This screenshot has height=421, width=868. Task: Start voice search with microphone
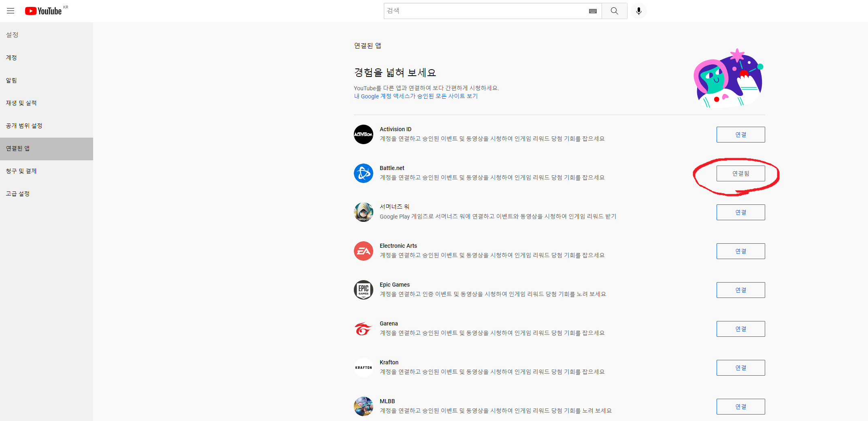tap(638, 11)
